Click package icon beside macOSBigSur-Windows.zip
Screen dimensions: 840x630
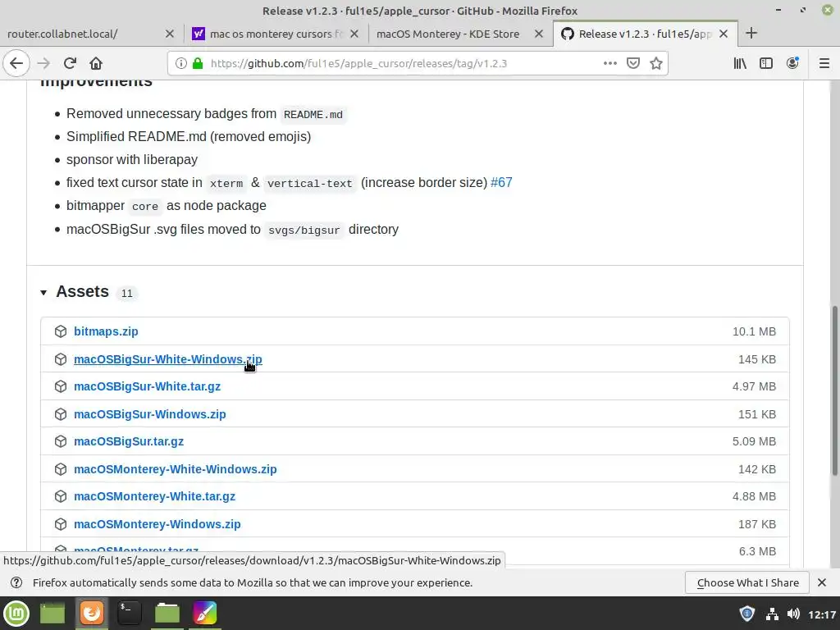coord(61,414)
